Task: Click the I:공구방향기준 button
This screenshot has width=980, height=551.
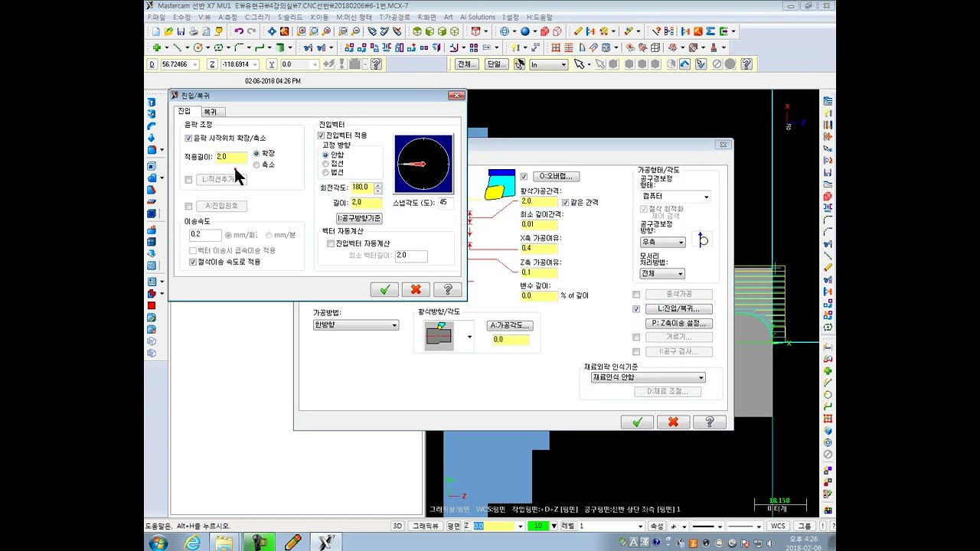Action: point(359,218)
